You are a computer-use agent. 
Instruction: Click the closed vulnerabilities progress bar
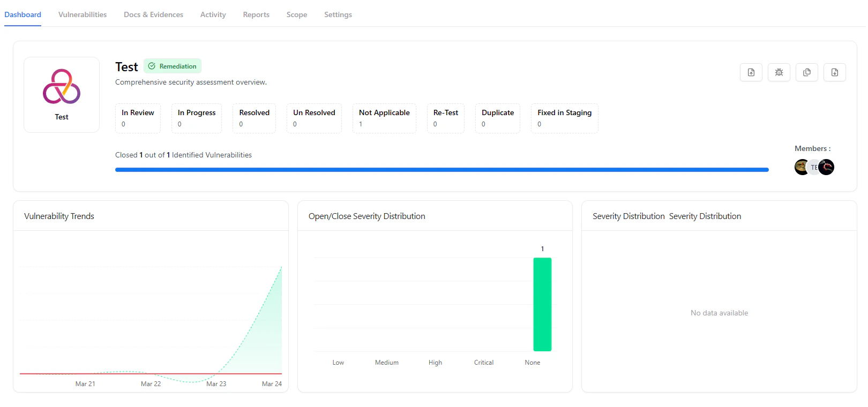tap(442, 170)
